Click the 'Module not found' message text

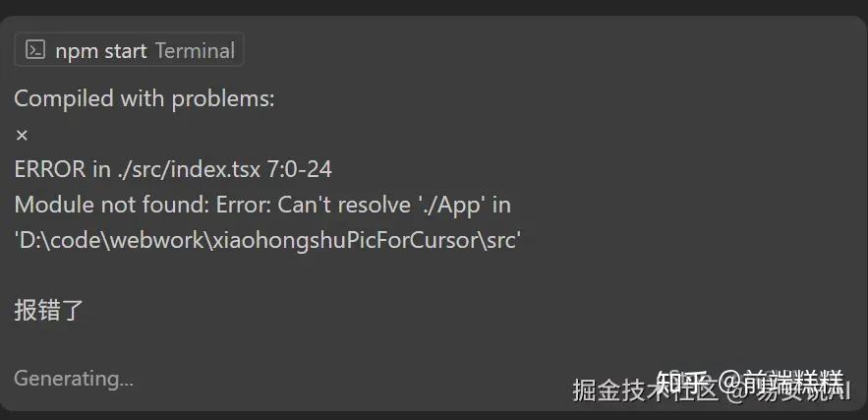coord(109,205)
